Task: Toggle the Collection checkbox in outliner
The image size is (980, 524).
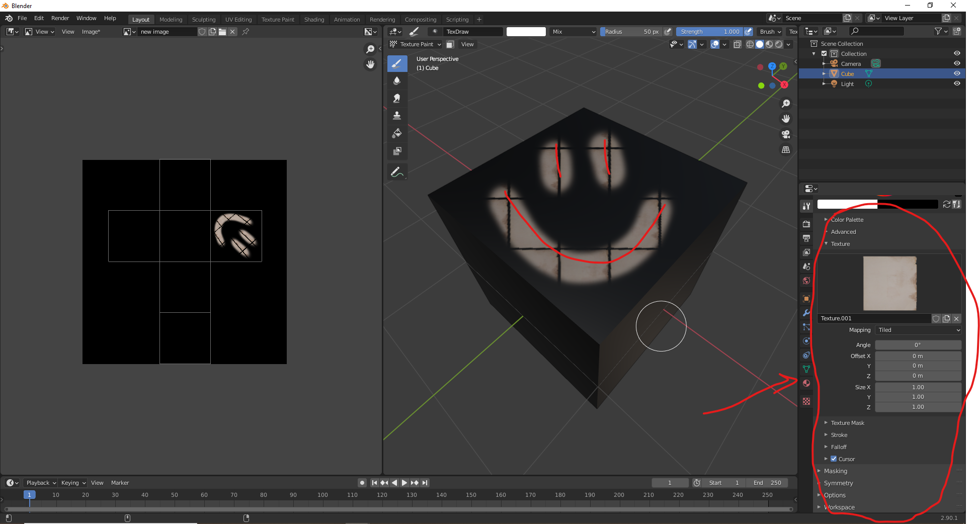Action: click(x=824, y=53)
